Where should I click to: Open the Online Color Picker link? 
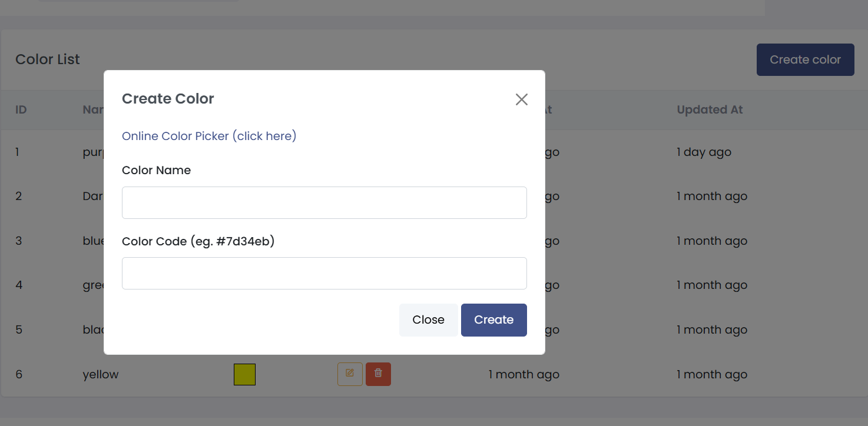click(209, 136)
